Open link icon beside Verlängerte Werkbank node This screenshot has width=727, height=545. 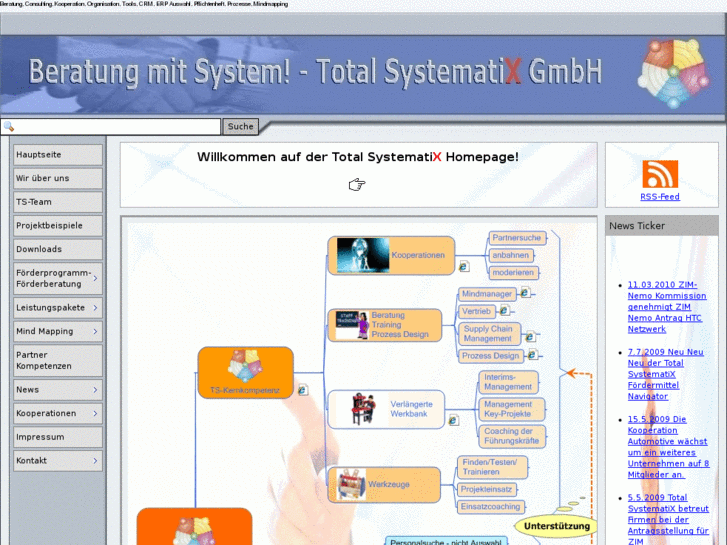453,420
